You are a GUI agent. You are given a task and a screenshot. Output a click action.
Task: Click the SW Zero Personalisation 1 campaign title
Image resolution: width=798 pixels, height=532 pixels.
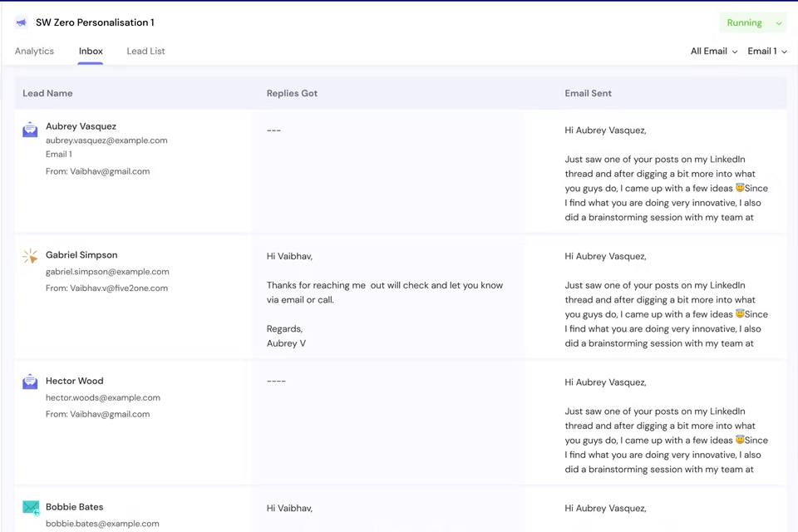(x=95, y=22)
